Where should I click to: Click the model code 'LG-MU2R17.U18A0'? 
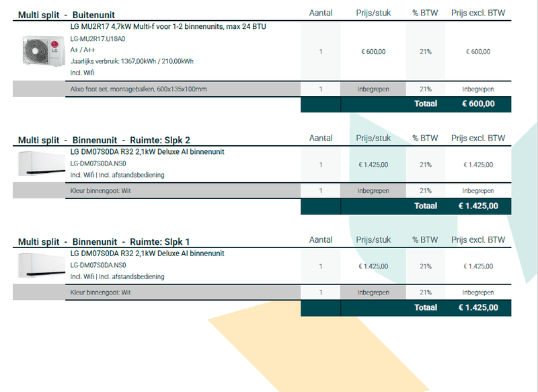click(98, 39)
